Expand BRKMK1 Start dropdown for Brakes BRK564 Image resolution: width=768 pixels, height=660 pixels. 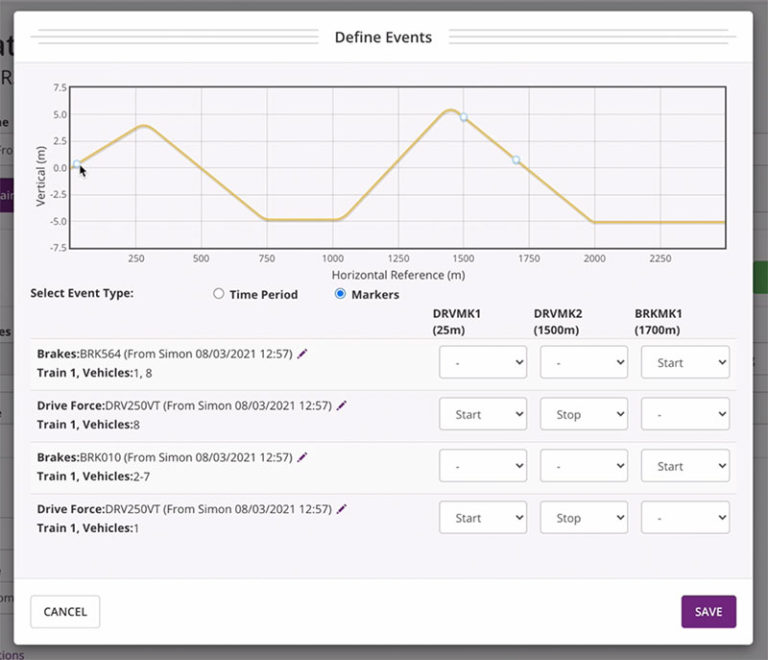coord(685,363)
